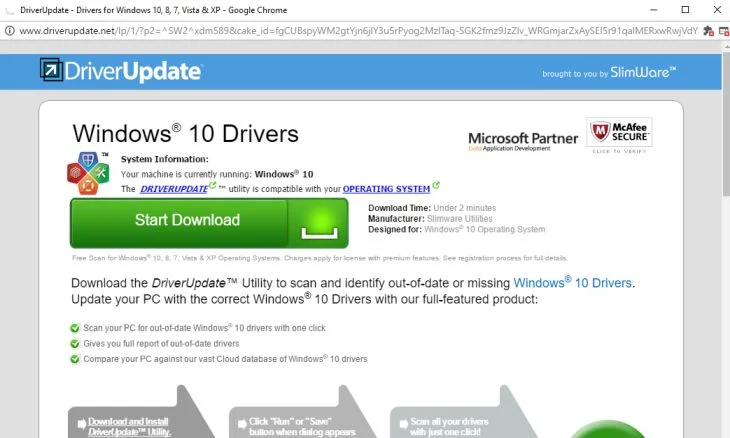This screenshot has height=438, width=730.
Task: Click the external-link icon after OPERATING SYSTEM
Action: pyautogui.click(x=436, y=185)
